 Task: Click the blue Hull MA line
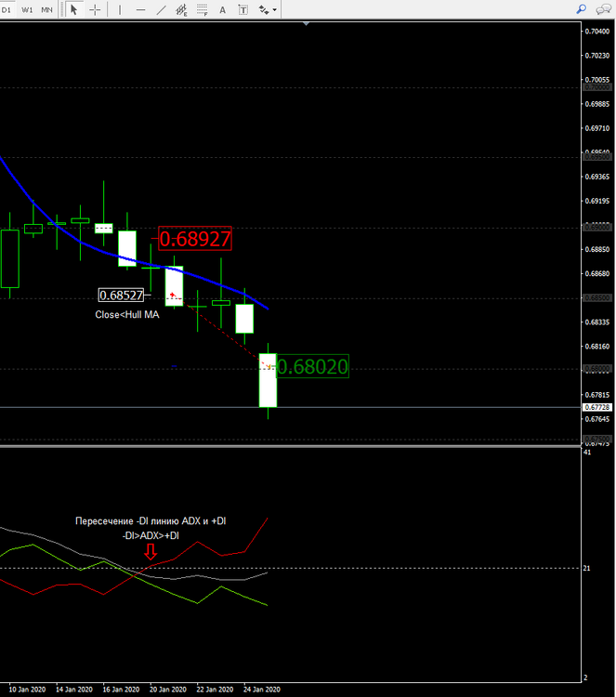pos(103,252)
